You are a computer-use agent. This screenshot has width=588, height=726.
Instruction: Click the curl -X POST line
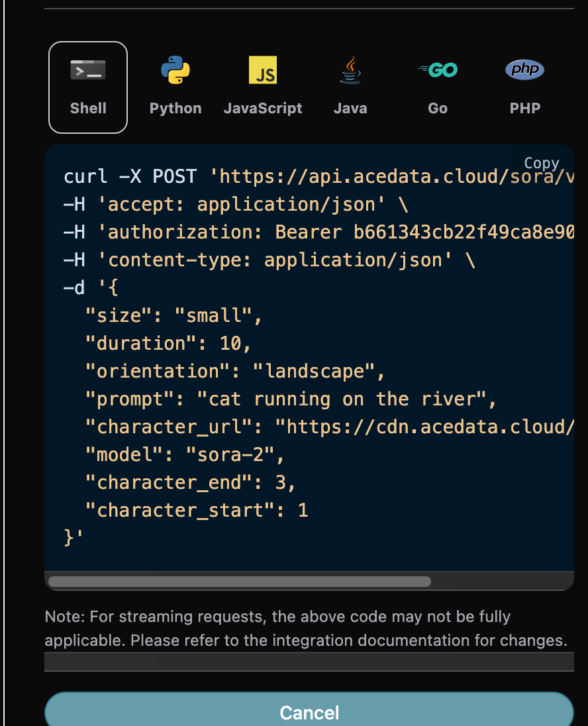click(318, 177)
